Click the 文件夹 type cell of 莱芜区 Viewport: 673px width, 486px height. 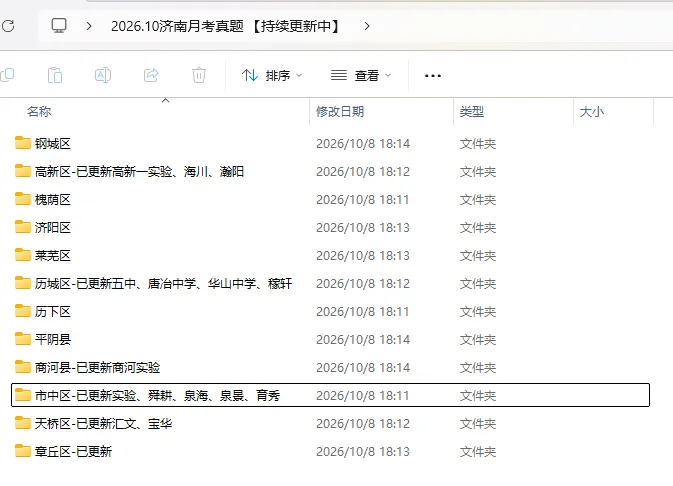coord(478,256)
